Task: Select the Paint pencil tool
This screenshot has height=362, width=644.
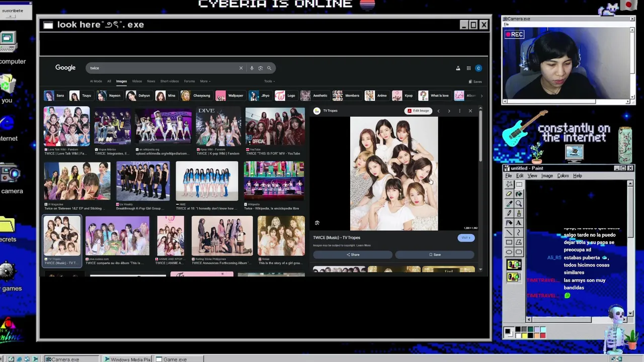Action: point(509,213)
